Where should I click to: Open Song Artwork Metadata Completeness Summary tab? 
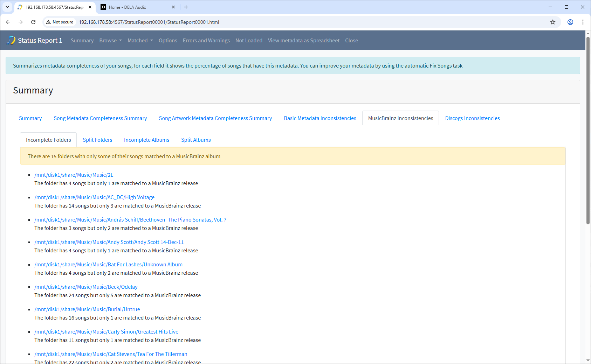pyautogui.click(x=215, y=118)
